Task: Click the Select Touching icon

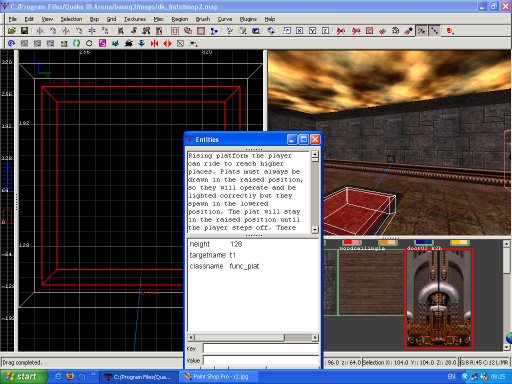Action: point(134,31)
